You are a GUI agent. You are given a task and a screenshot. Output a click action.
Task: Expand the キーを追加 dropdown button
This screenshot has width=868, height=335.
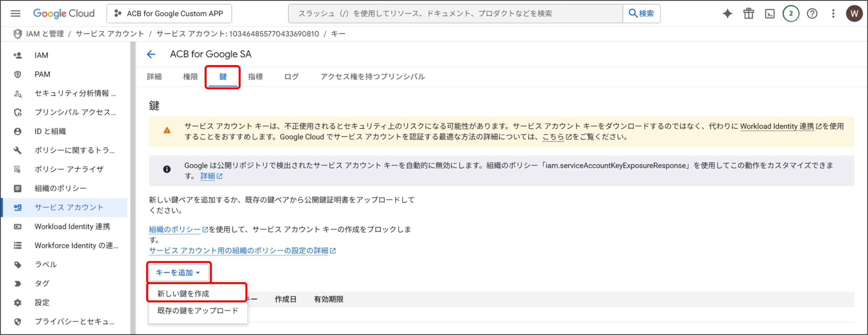pyautogui.click(x=178, y=273)
